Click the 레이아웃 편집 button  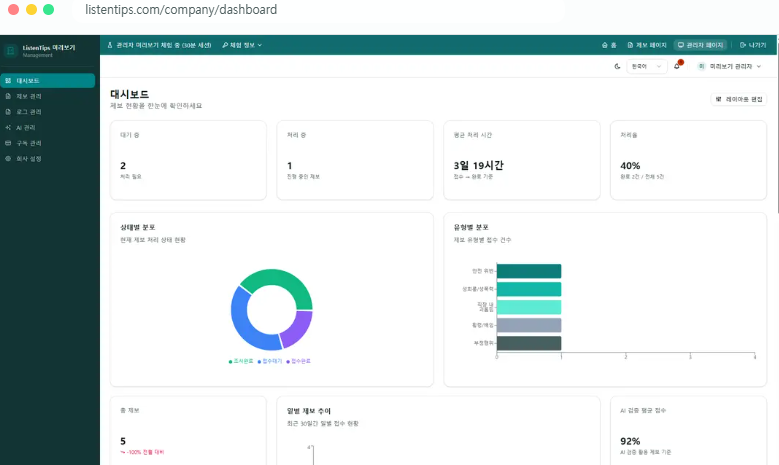coord(739,99)
